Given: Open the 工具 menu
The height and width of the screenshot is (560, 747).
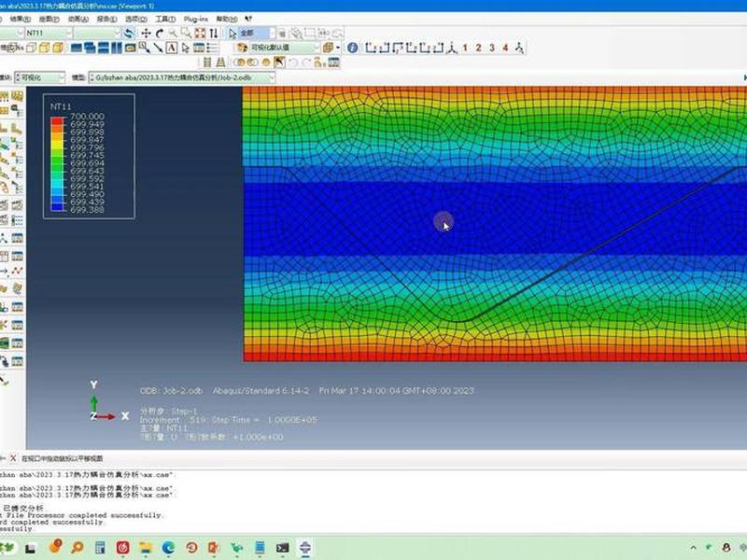Looking at the screenshot, I should tap(165, 19).
